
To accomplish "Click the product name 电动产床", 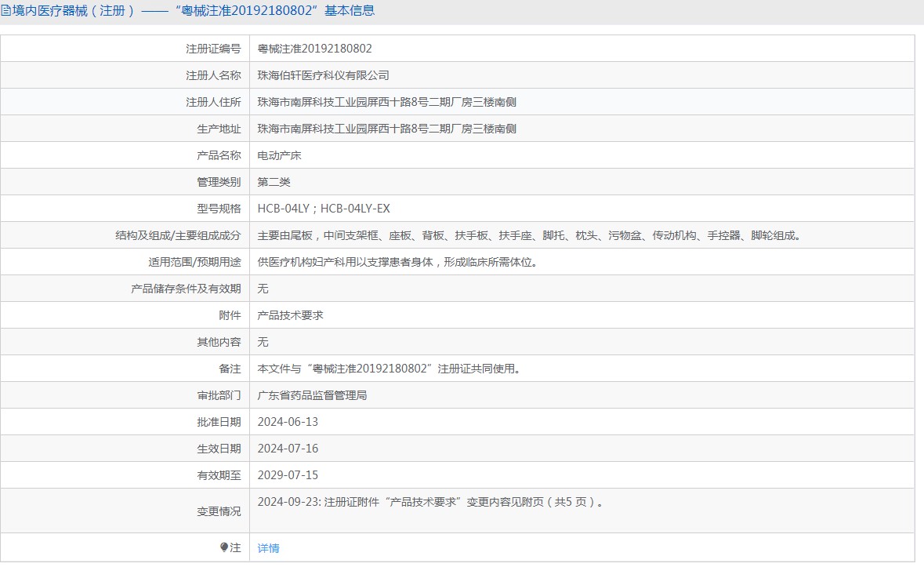I will point(279,155).
